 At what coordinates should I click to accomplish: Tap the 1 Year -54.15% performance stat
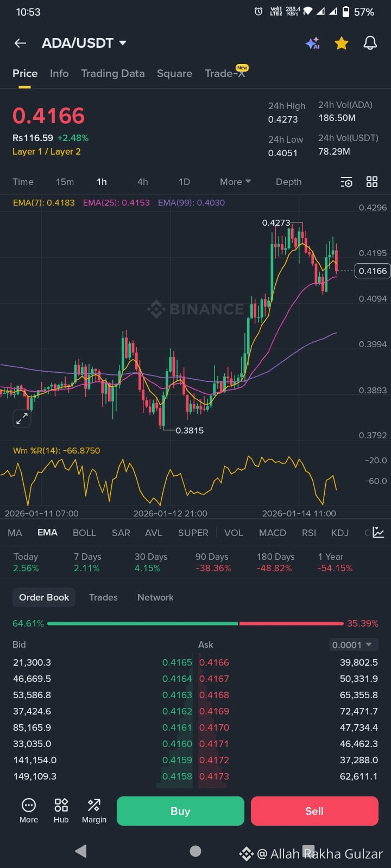pos(335,563)
